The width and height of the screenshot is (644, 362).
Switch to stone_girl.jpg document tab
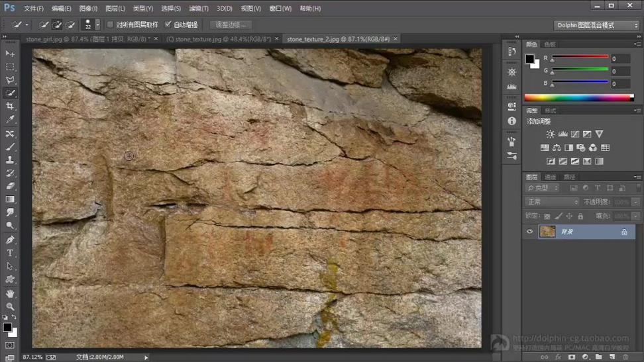pos(88,39)
